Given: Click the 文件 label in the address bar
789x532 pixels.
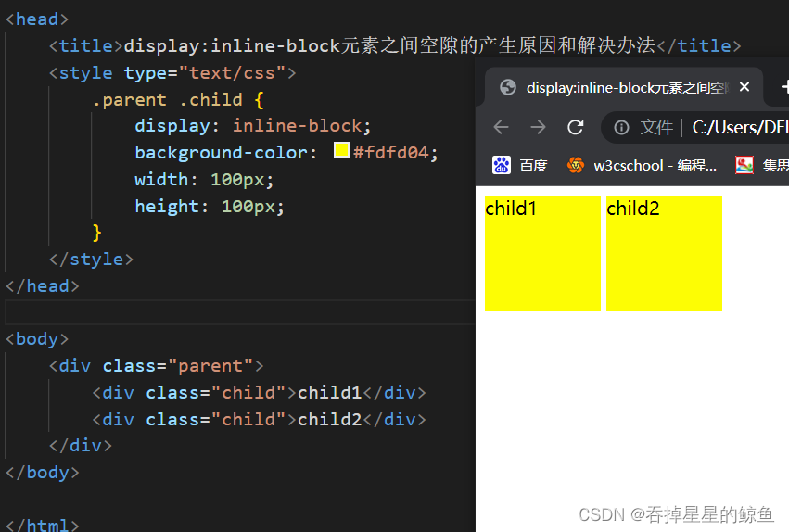Looking at the screenshot, I should (x=656, y=128).
